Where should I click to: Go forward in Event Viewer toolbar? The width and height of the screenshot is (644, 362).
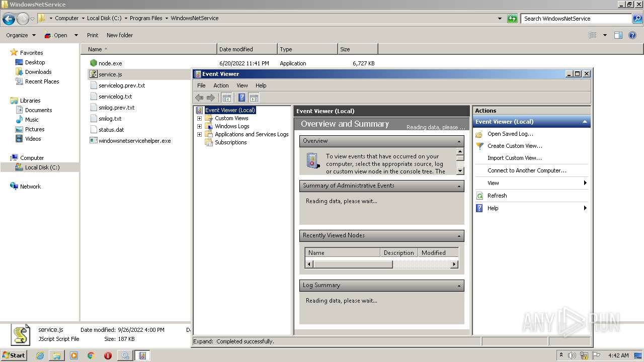click(211, 98)
